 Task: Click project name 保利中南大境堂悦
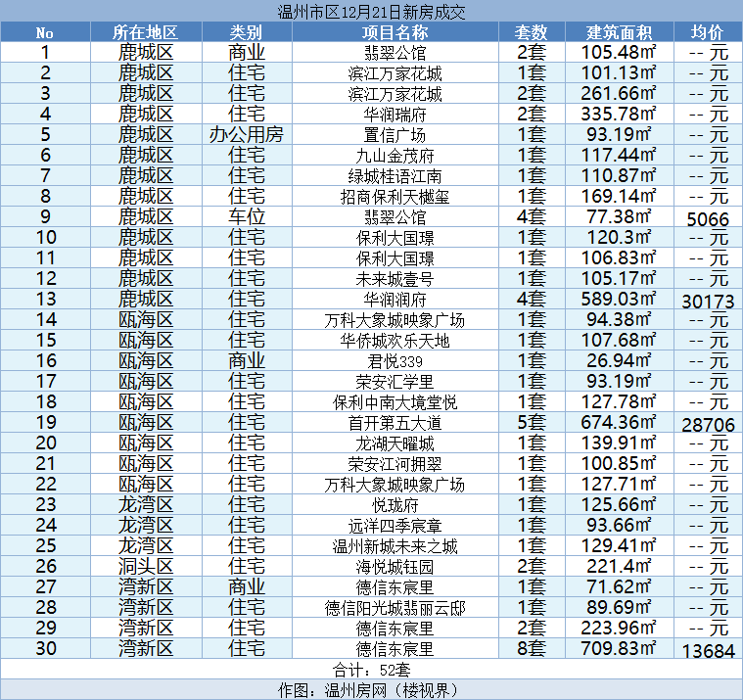(x=395, y=402)
